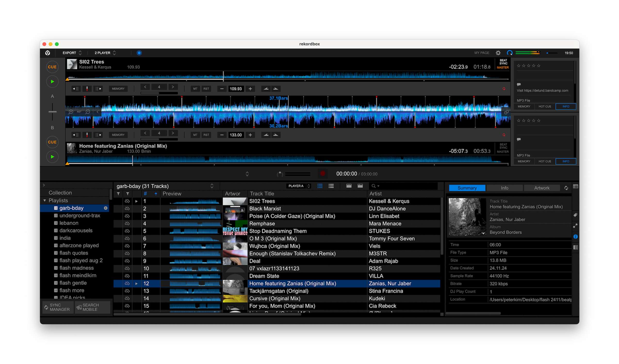This screenshot has width=619, height=364.
Task: Click the headphones icon in the top bar
Action: click(509, 53)
